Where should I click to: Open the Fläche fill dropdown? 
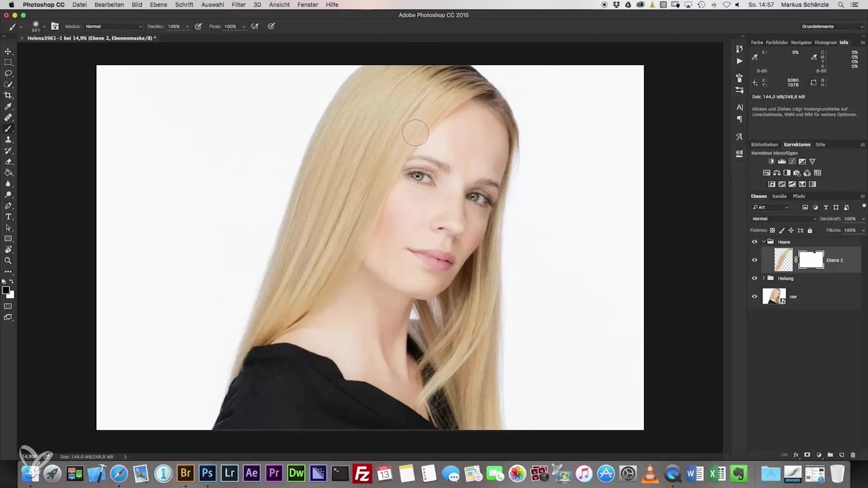pyautogui.click(x=863, y=230)
